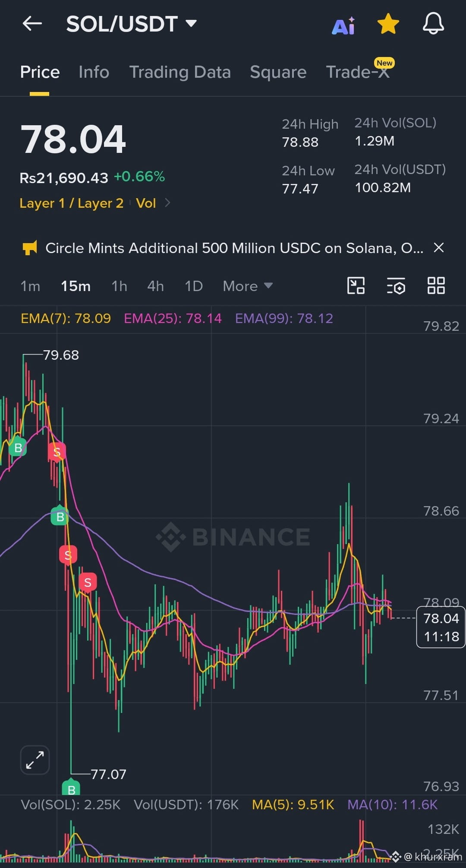Open the Trade-X tab
The image size is (466, 868).
358,72
